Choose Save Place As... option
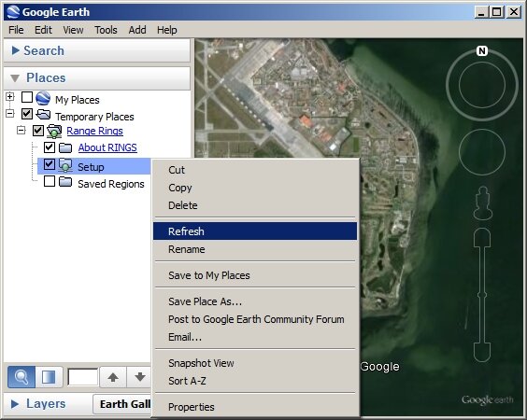The image size is (527, 420). click(255, 301)
